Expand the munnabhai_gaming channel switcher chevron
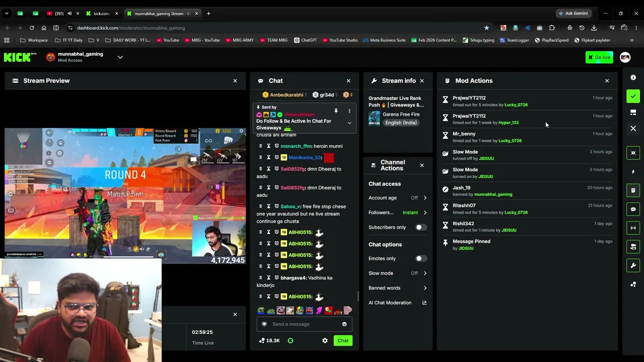 120,57
